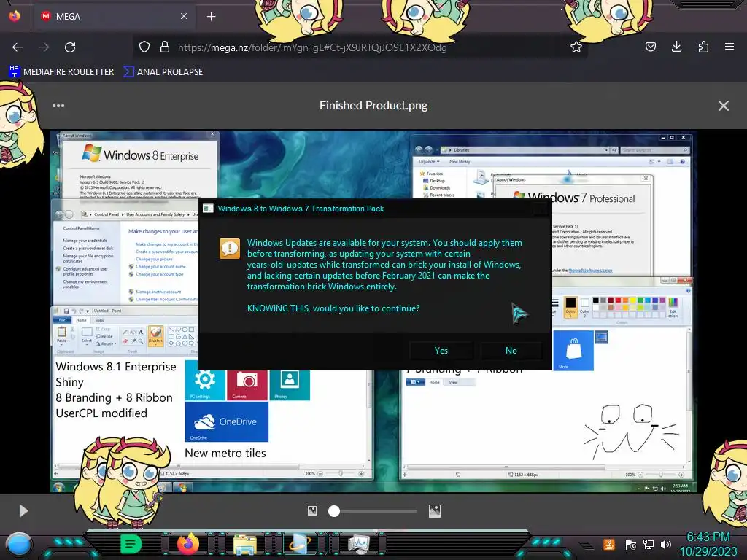Click the orange Java tray icon
The height and width of the screenshot is (560, 747).
(609, 544)
